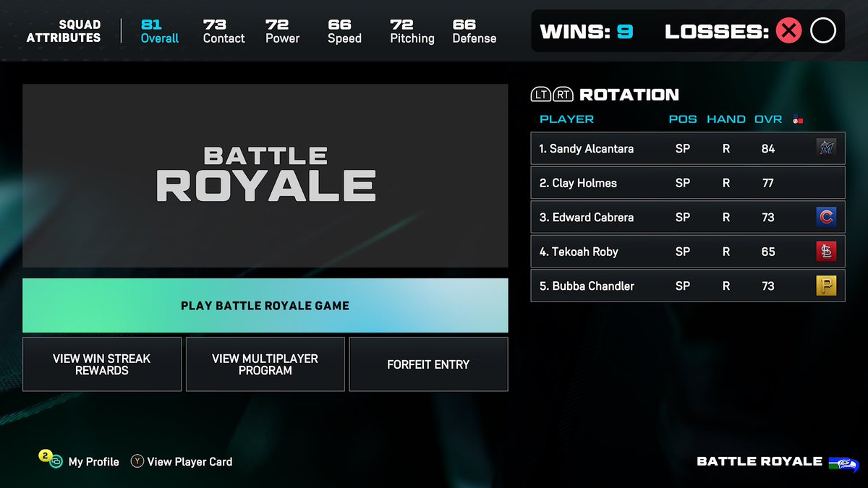Select the 73 Contact attribute
Image resolution: width=868 pixels, height=488 pixels.
coord(224,31)
